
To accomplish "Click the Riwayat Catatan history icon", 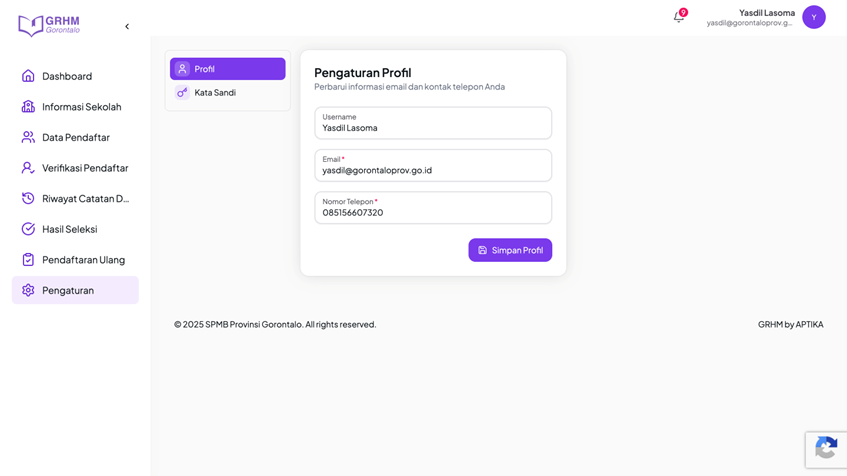I will pos(28,198).
